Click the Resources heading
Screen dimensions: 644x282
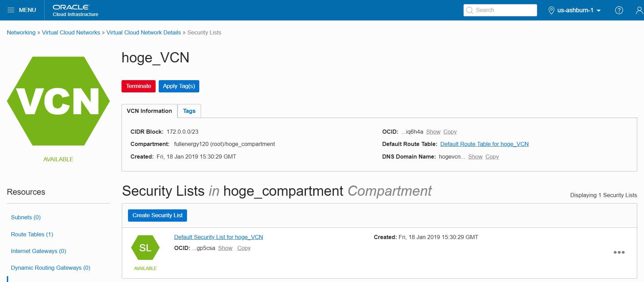pyautogui.click(x=26, y=192)
